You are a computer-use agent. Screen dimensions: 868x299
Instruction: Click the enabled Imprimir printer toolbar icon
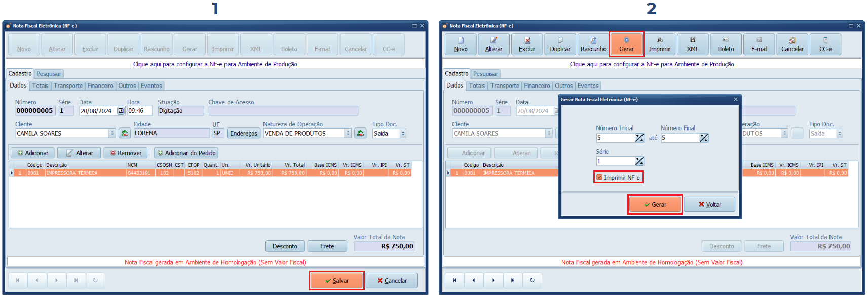[x=659, y=44]
